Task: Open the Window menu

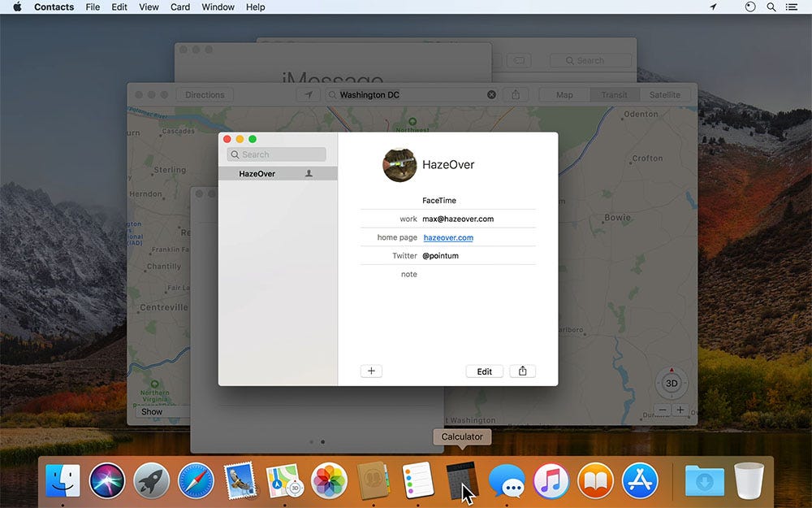Action: tap(218, 7)
